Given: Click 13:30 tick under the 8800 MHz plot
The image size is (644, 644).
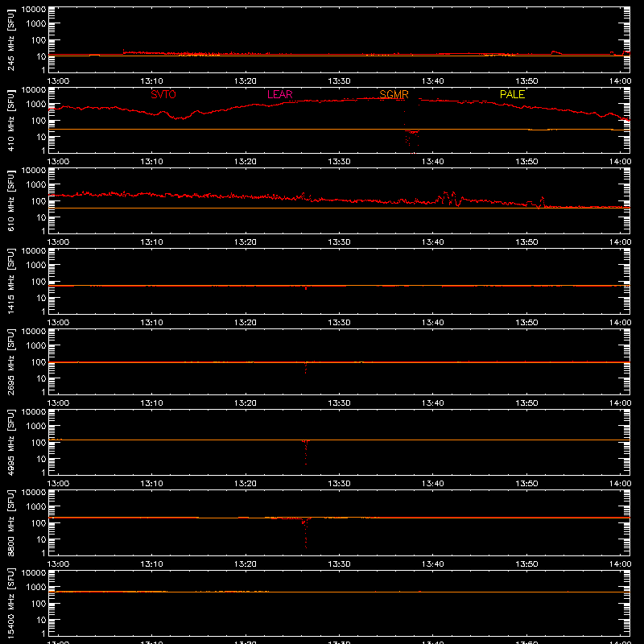Looking at the screenshot, I should (339, 564).
